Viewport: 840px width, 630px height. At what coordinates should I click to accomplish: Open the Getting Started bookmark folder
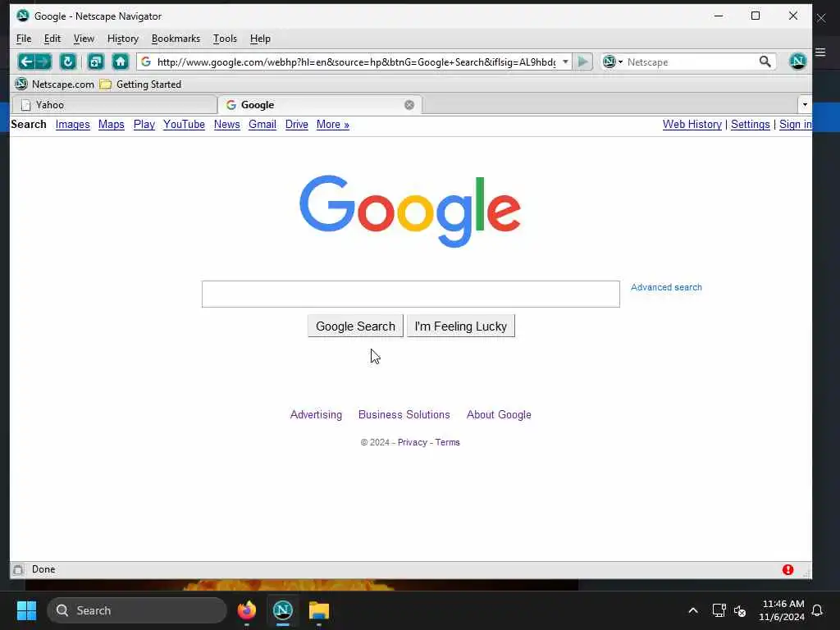pyautogui.click(x=141, y=84)
